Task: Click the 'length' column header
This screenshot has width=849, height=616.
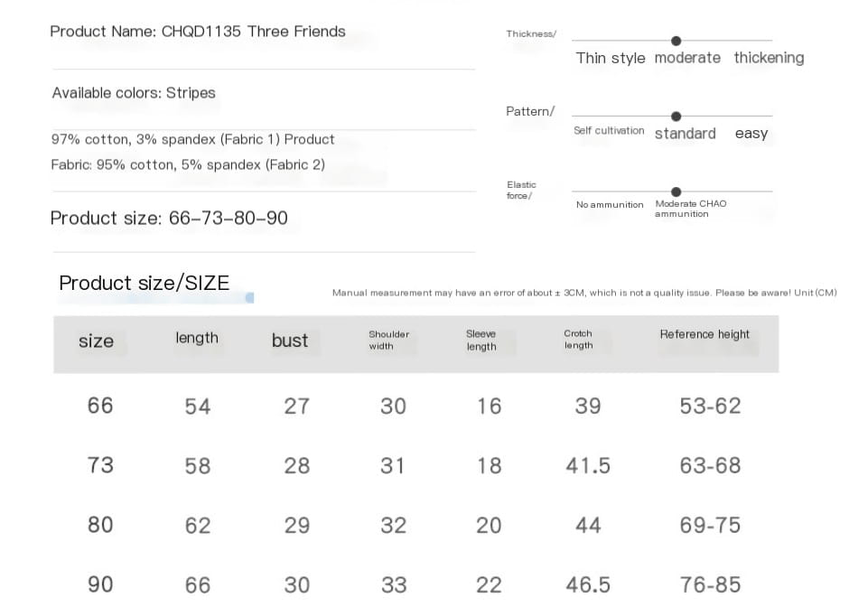Action: point(197,339)
